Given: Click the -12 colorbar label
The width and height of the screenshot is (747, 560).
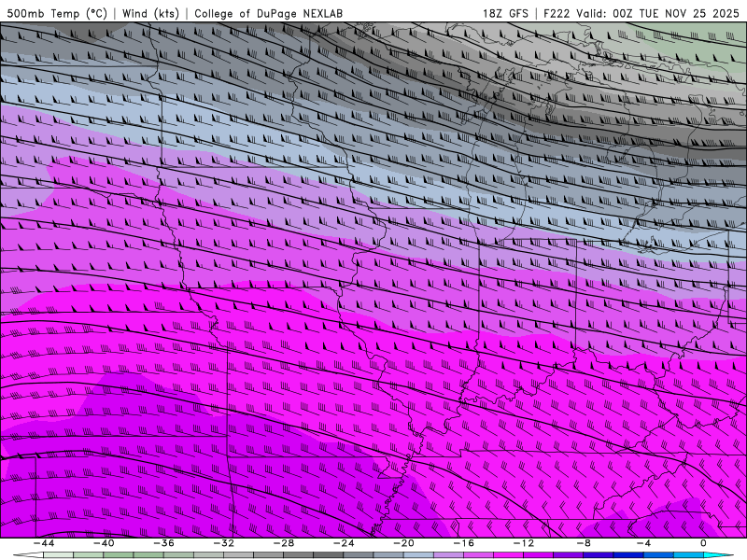Looking at the screenshot, I should click(x=524, y=543).
